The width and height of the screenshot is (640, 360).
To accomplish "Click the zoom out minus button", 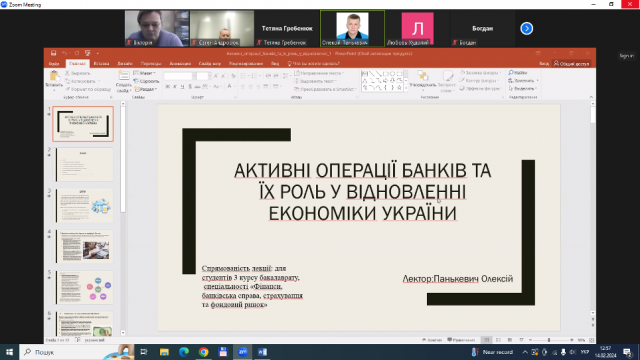I will coord(530,340).
